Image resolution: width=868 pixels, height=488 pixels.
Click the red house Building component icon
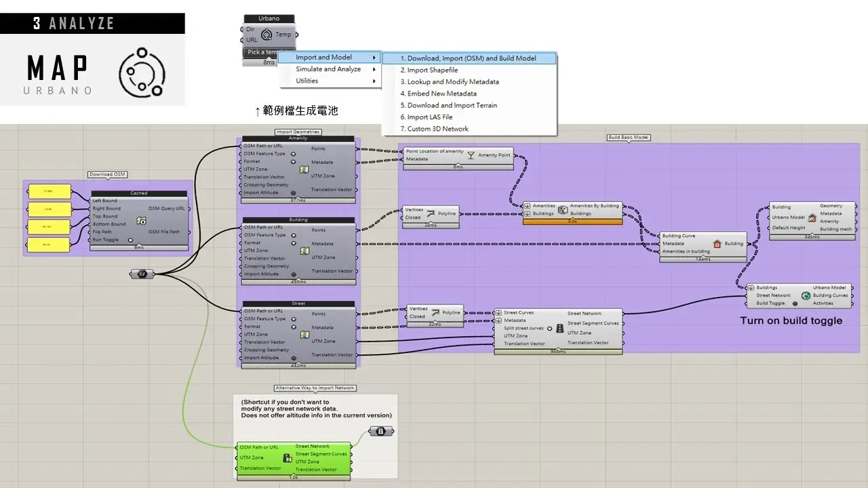pos(717,244)
